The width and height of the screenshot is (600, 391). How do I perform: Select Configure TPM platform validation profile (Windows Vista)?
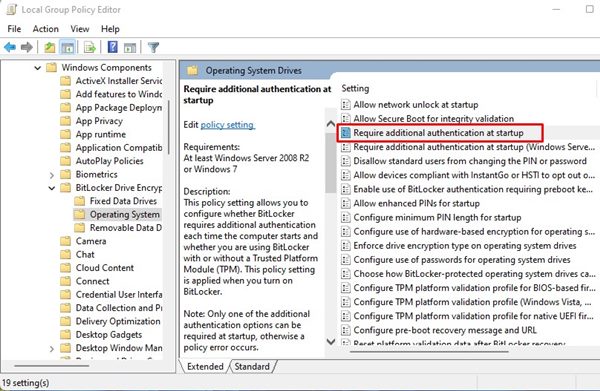click(473, 302)
